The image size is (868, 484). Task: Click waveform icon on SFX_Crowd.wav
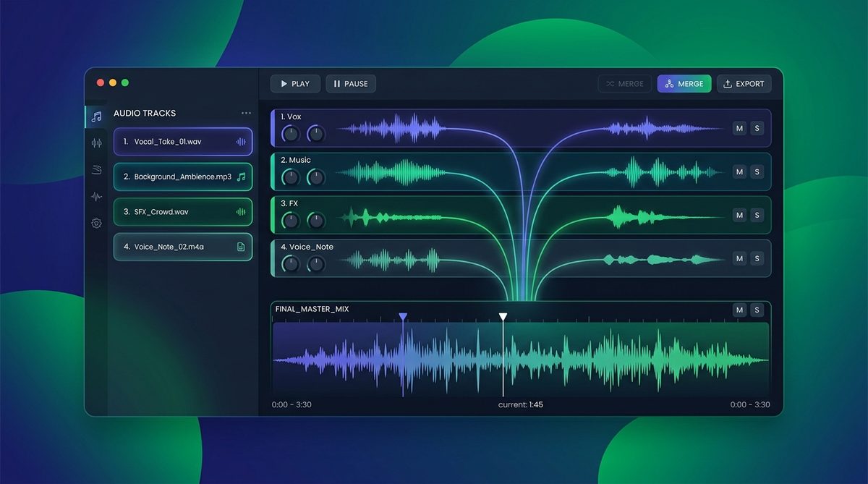pyautogui.click(x=241, y=211)
